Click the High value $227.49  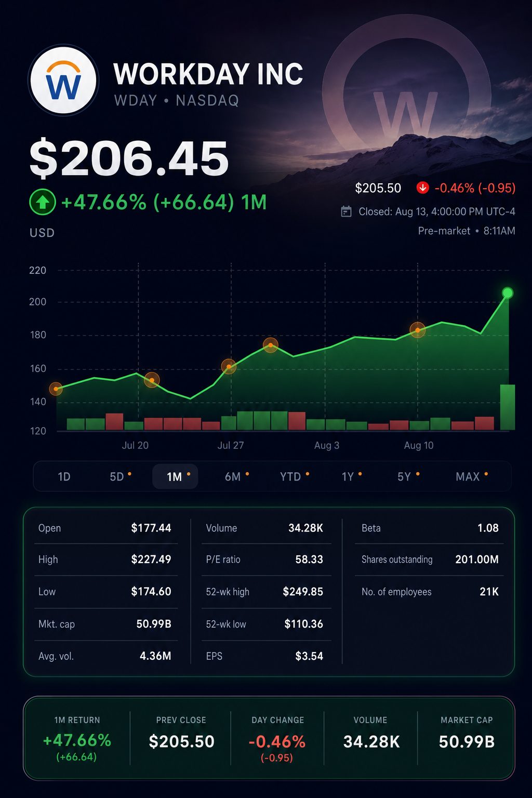tap(151, 560)
